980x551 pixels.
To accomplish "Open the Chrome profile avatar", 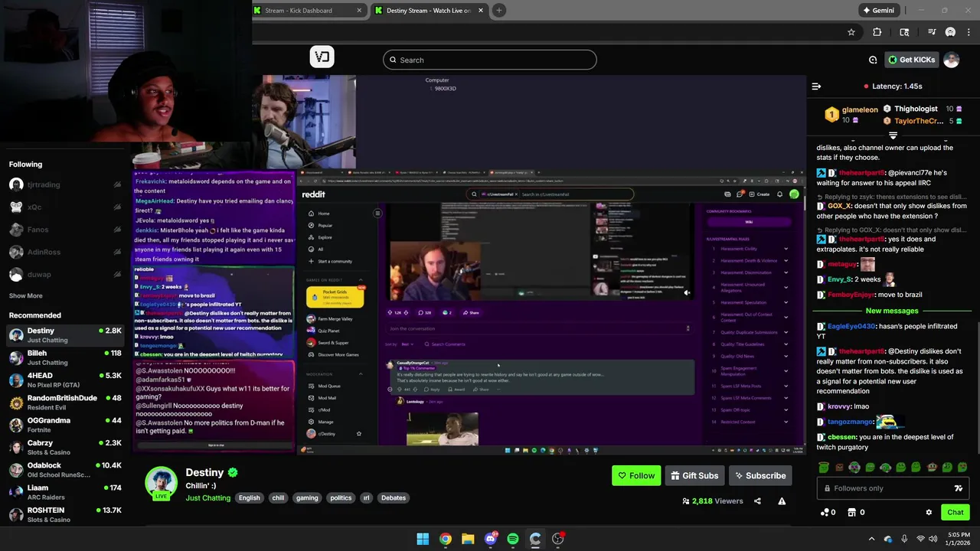I will point(950,32).
